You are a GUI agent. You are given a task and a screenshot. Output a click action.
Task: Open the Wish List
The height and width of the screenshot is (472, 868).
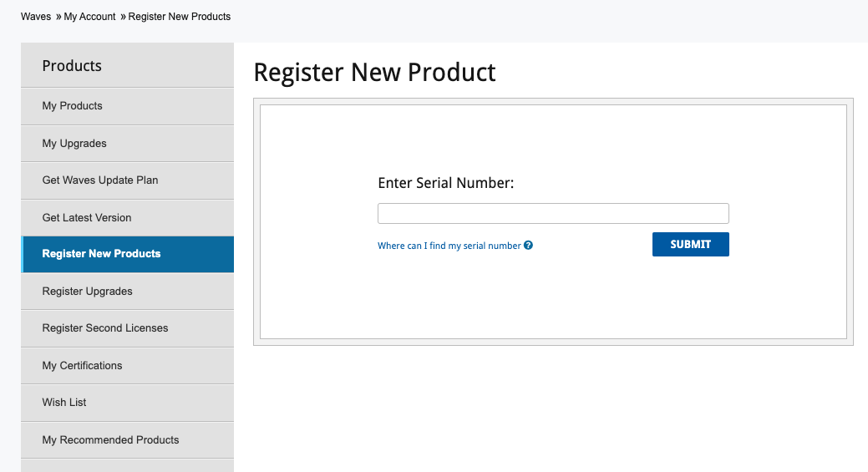point(127,403)
